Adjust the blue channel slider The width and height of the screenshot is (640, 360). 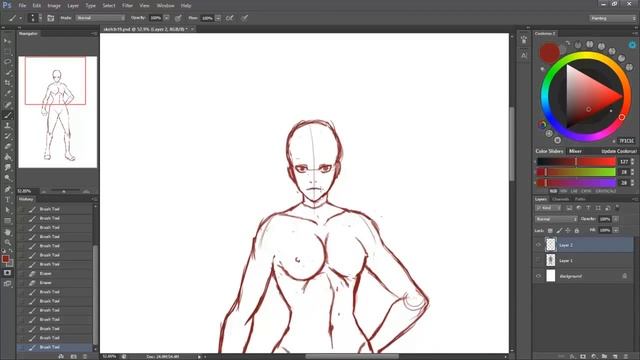click(x=576, y=183)
